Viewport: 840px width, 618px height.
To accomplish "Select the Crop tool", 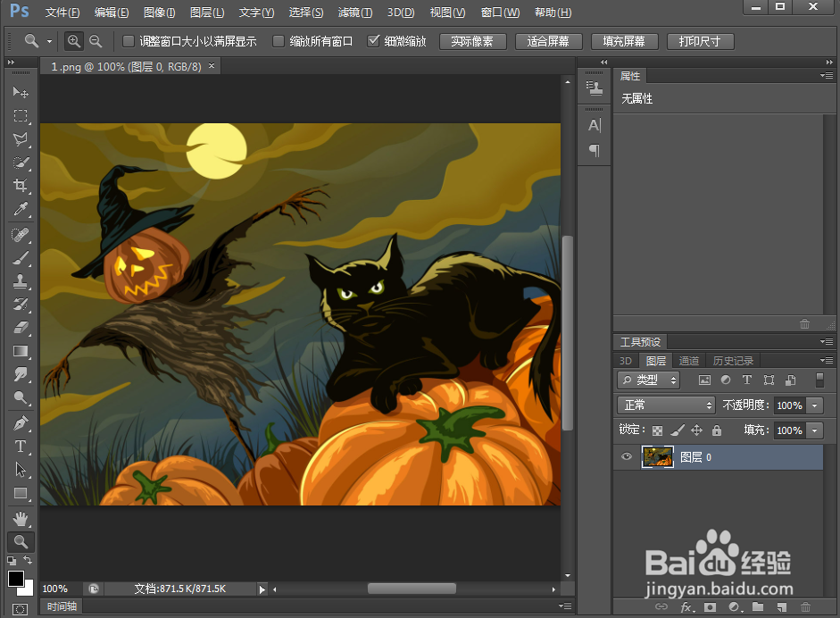I will tap(21, 186).
